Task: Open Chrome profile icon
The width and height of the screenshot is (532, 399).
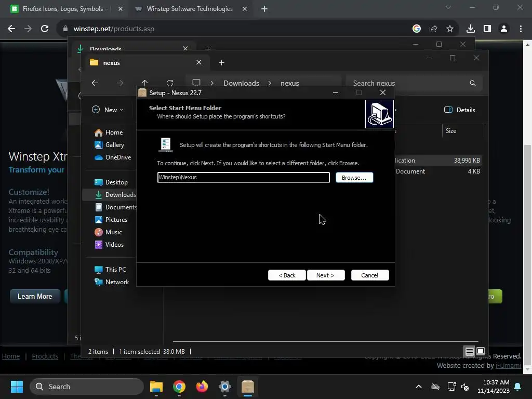Action: (x=504, y=29)
